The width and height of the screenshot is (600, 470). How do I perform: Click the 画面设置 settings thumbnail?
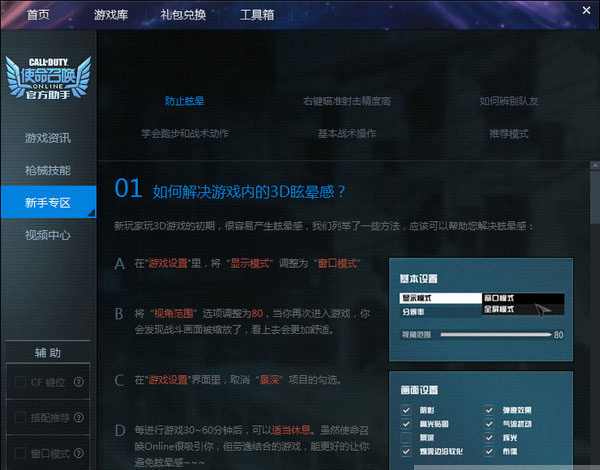click(481, 420)
